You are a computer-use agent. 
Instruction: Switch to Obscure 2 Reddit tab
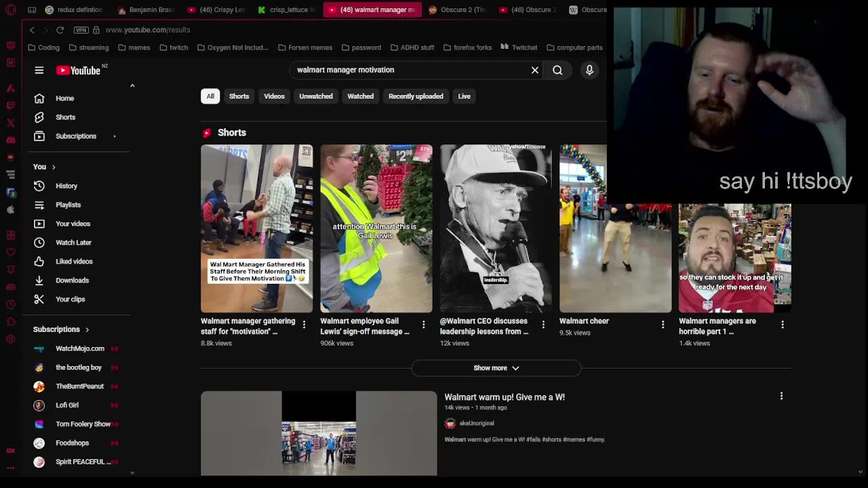(x=458, y=9)
